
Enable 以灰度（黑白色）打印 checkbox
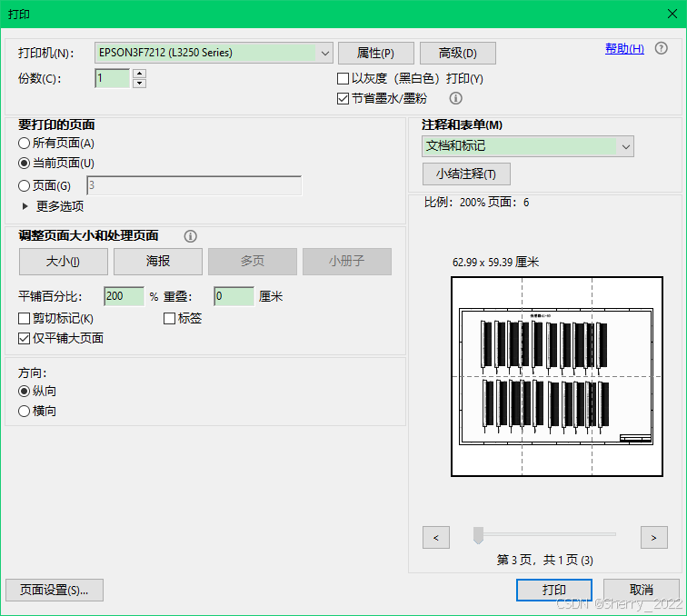coord(343,79)
